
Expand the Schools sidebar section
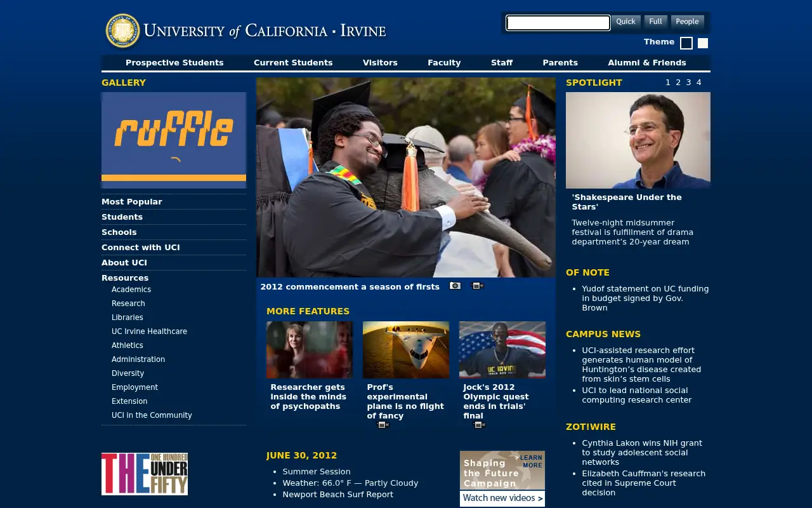(x=119, y=232)
